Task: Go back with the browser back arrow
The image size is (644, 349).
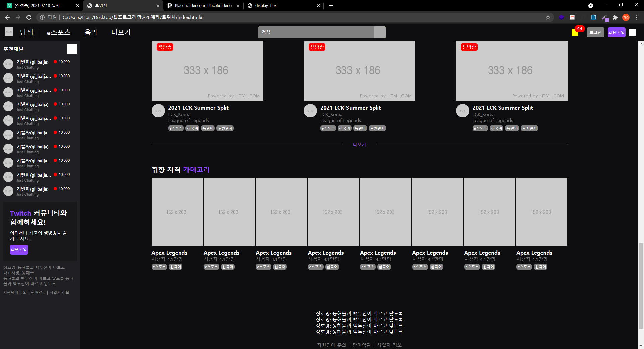Action: (7, 17)
